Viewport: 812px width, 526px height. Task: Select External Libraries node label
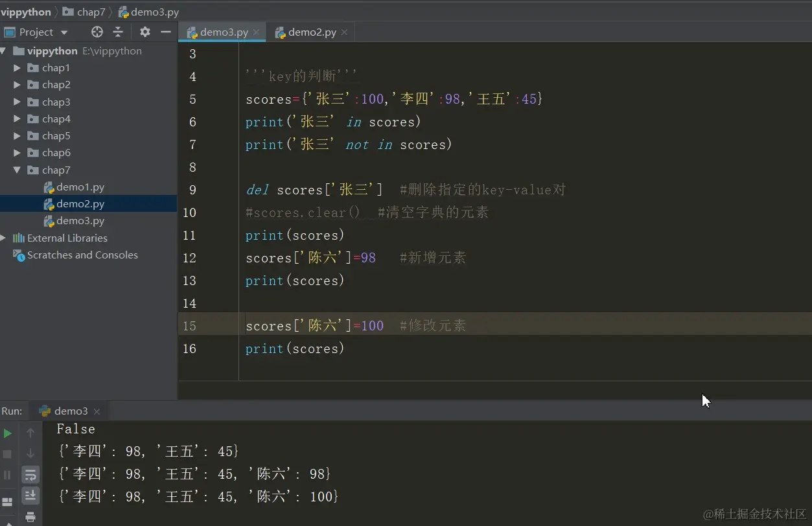[x=67, y=238]
